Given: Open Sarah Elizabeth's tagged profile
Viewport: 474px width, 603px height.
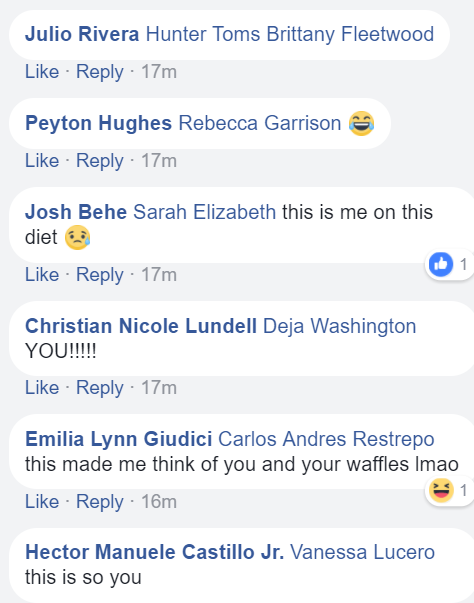Looking at the screenshot, I should click(205, 212).
